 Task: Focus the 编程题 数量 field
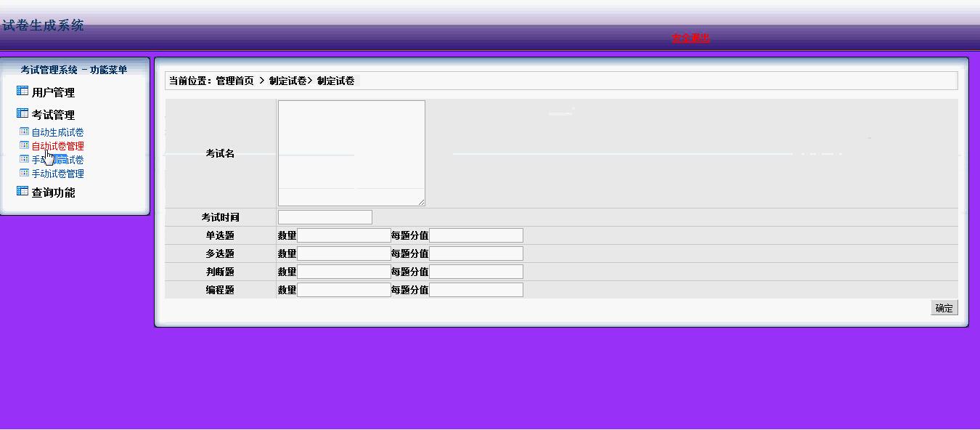(344, 290)
